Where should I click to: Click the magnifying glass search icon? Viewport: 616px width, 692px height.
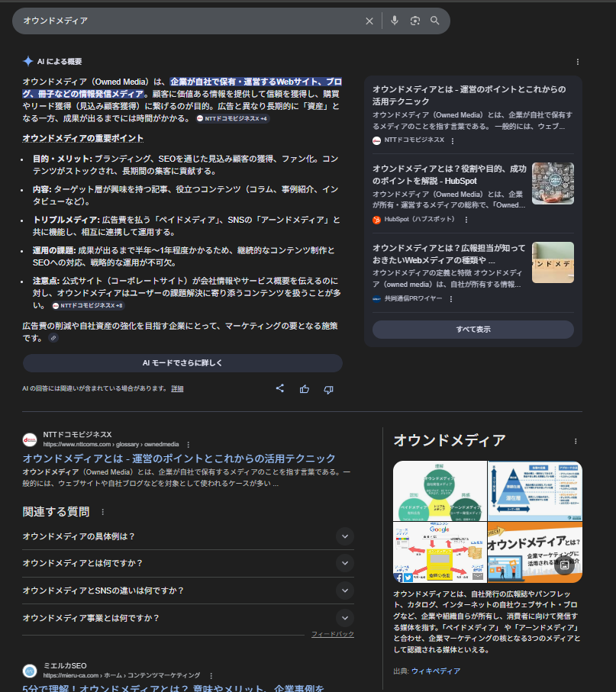[x=435, y=21]
